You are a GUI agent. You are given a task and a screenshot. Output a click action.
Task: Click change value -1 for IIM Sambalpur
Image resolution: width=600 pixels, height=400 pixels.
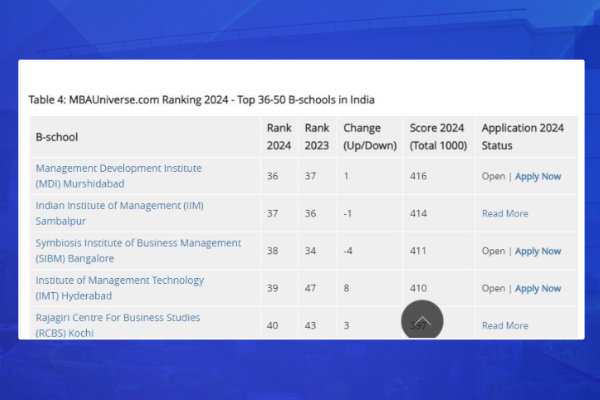347,214
